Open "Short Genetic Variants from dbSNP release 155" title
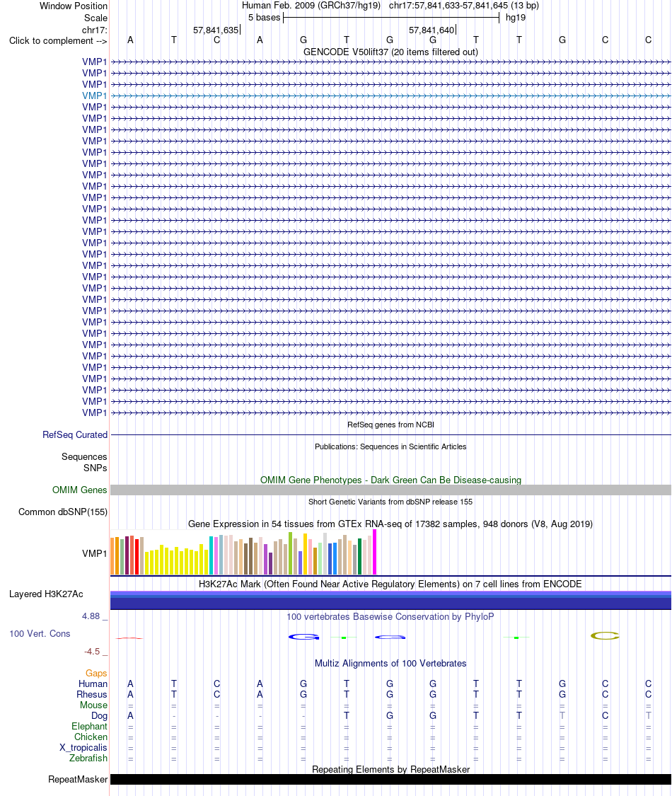This screenshot has width=672, height=796. coord(390,502)
